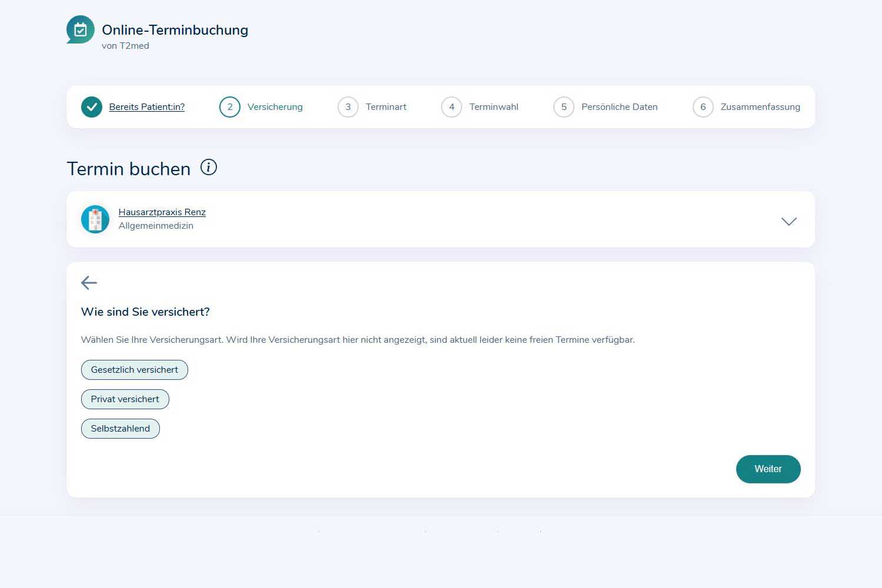Open the info icon beside Termin buchen
Image resolution: width=882 pixels, height=588 pixels.
tap(209, 168)
